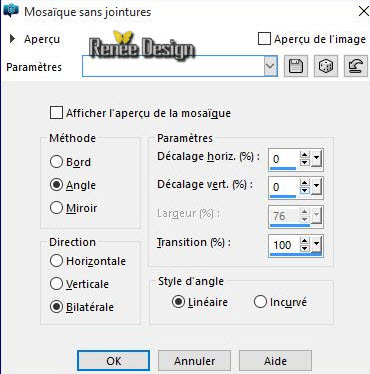
Task: Click the randomize parameters dice icon
Action: [326, 66]
